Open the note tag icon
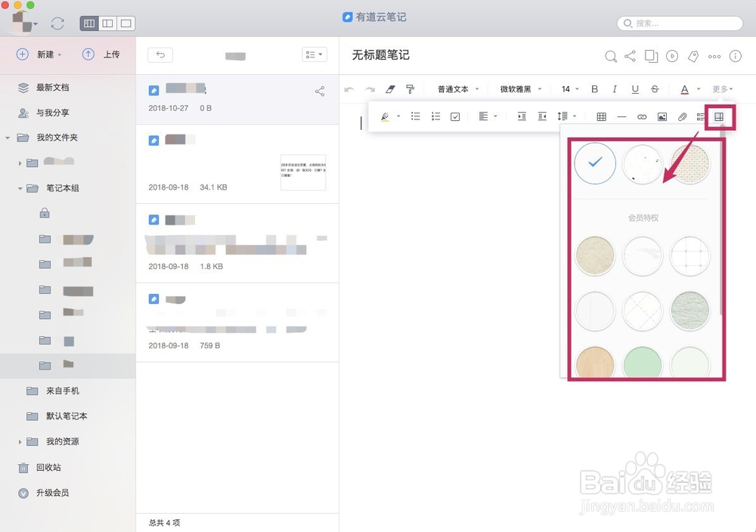This screenshot has width=756, height=532. [693, 56]
